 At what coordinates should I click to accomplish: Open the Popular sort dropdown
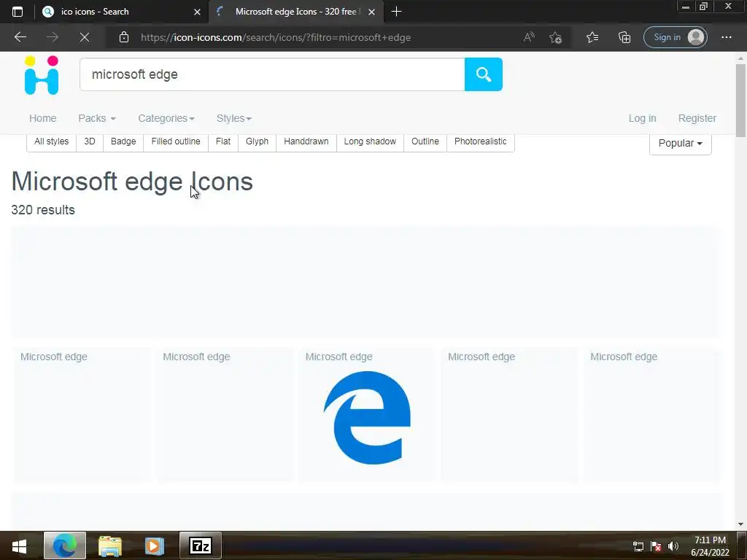680,143
